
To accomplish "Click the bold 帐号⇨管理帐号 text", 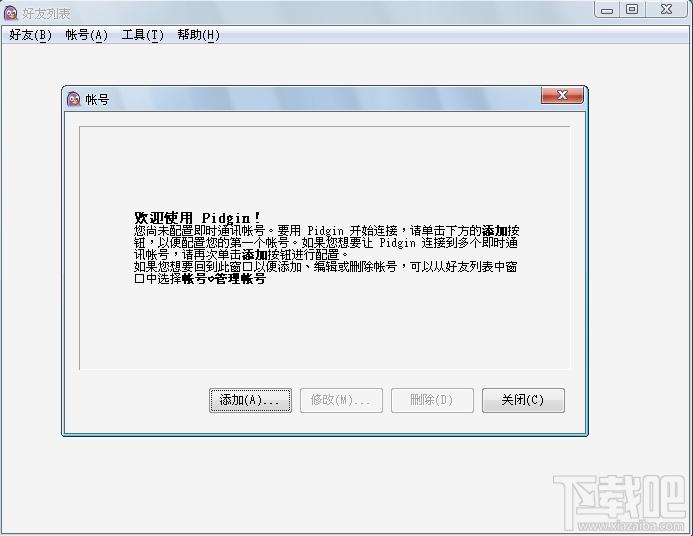I will pyautogui.click(x=224, y=279).
